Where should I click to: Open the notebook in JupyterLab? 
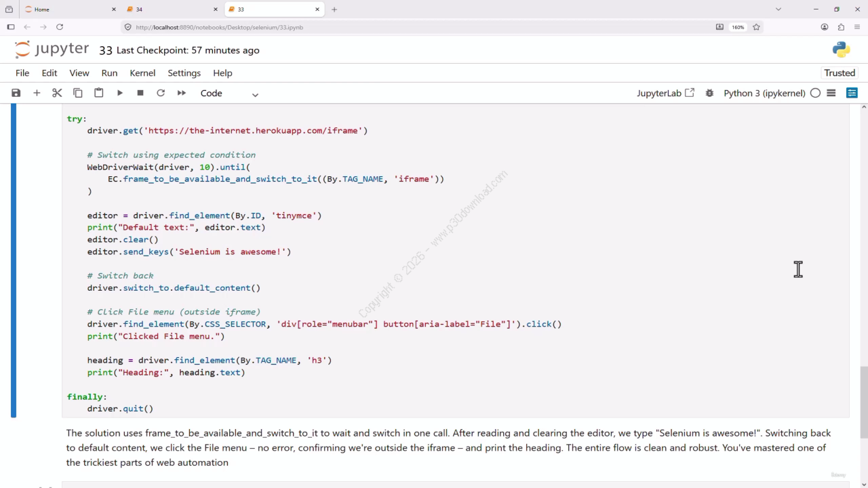[x=665, y=93]
